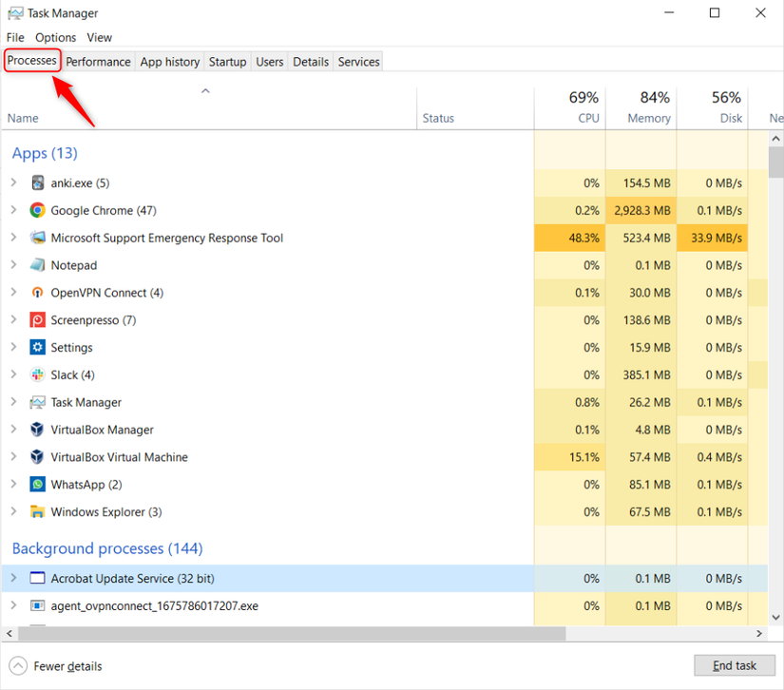This screenshot has height=690, width=784.
Task: Click Fewer details to compact the view
Action: click(54, 665)
